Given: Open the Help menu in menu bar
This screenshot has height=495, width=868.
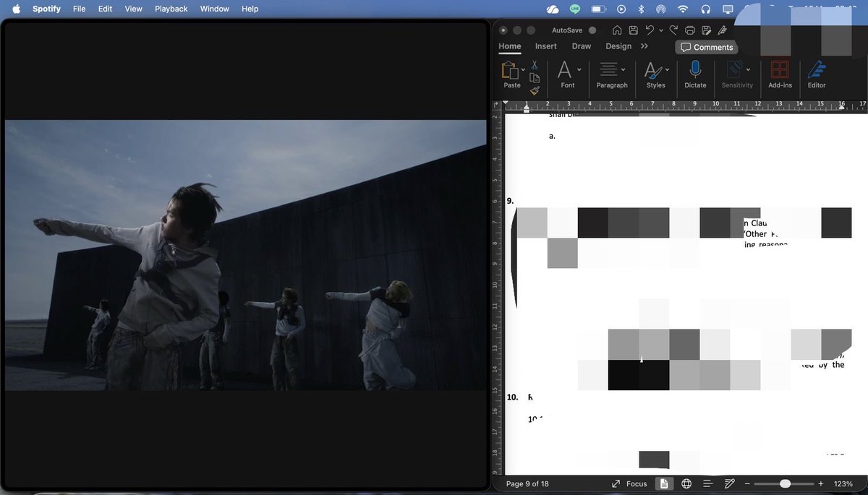Looking at the screenshot, I should pos(250,9).
